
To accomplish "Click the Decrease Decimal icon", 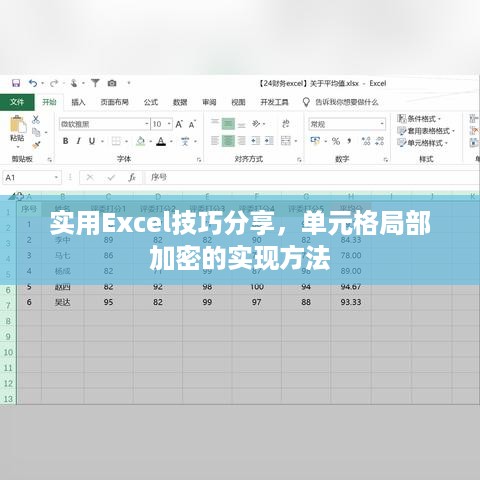I will [x=380, y=141].
